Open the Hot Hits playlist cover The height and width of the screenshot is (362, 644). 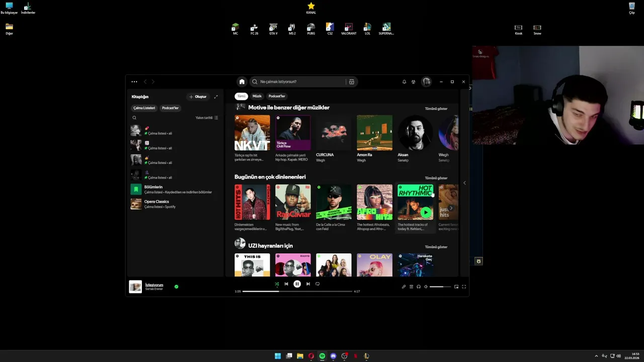pos(252,202)
